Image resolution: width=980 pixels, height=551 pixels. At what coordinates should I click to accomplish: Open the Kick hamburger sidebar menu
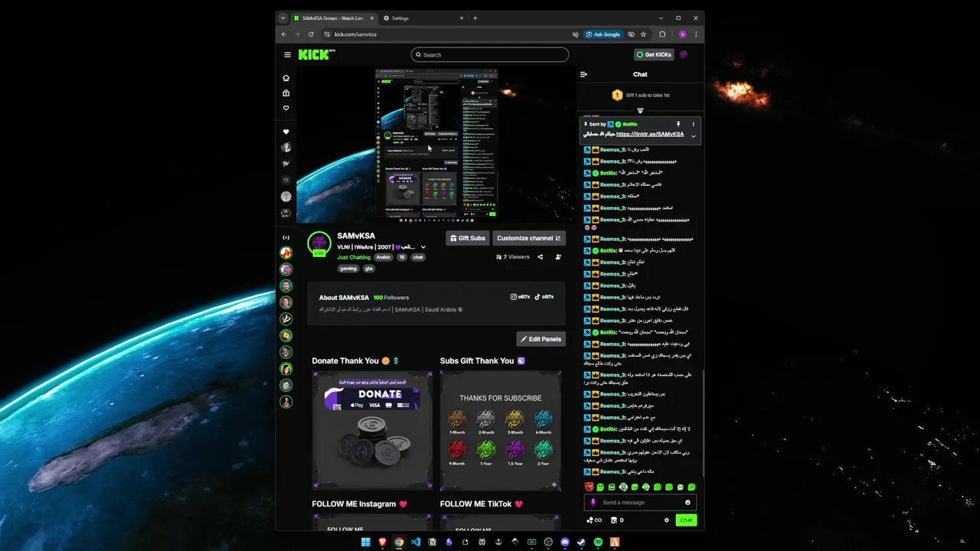point(287,54)
